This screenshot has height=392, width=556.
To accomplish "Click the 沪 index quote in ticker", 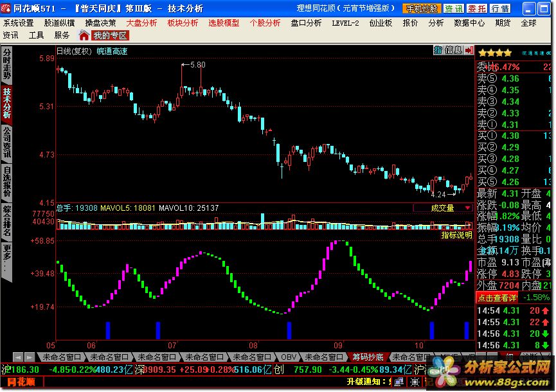I will point(67,370).
